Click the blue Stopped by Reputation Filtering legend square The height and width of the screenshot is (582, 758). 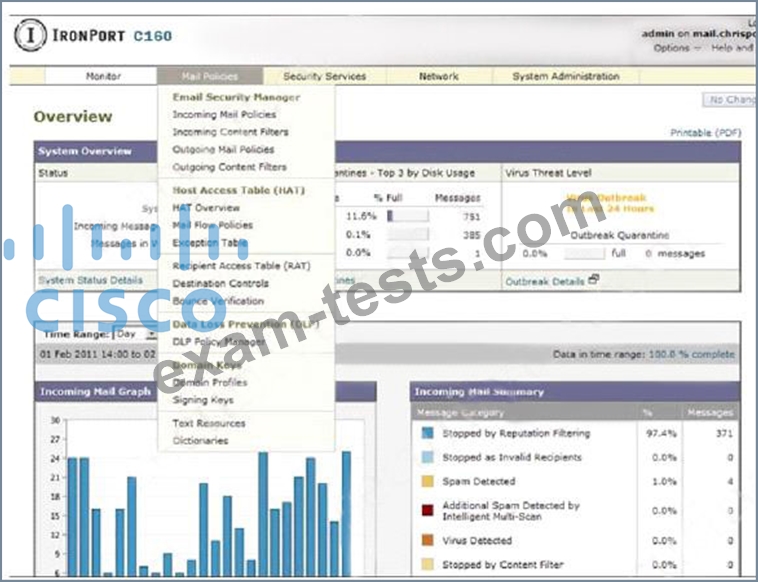coord(427,433)
